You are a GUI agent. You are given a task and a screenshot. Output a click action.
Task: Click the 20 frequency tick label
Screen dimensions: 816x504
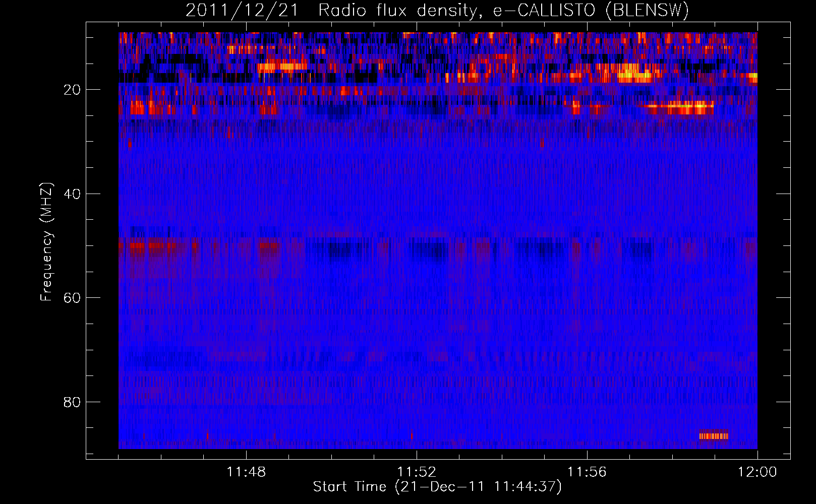pos(72,90)
